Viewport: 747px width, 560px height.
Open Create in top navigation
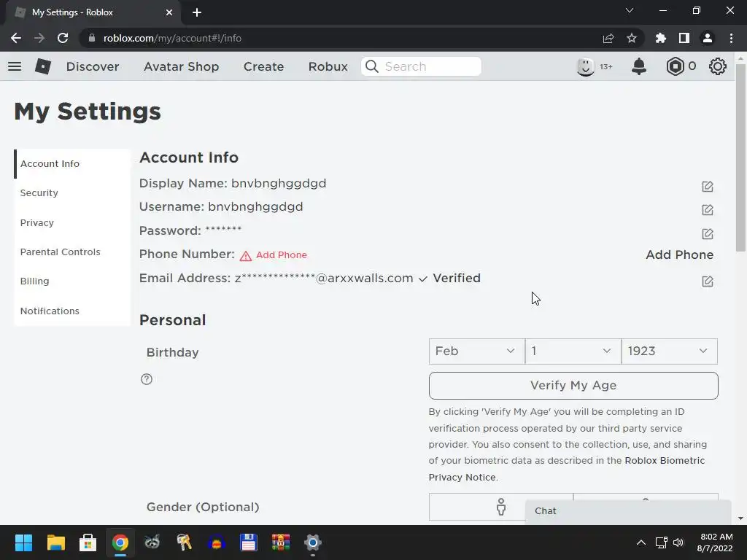(263, 66)
